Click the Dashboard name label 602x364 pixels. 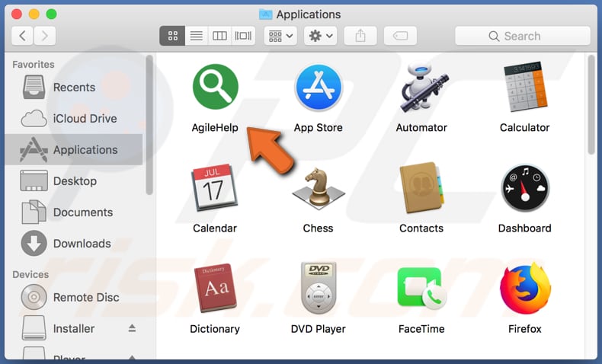tap(525, 228)
